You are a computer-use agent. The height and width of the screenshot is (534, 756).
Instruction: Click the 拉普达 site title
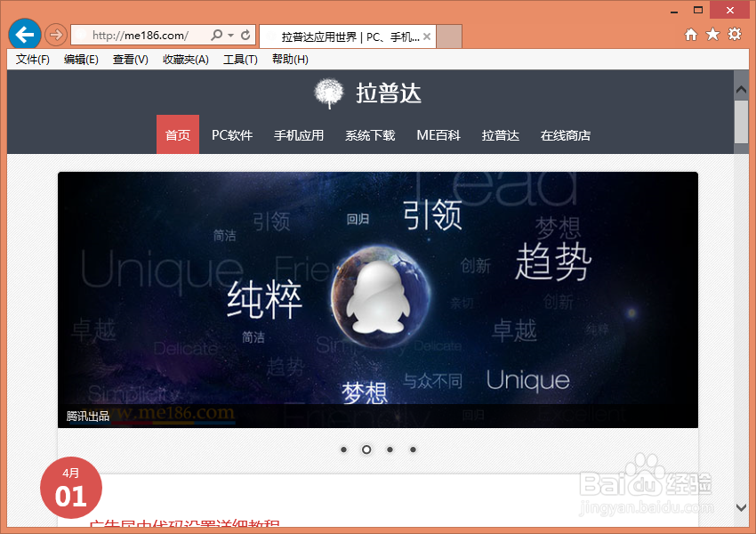coord(389,93)
